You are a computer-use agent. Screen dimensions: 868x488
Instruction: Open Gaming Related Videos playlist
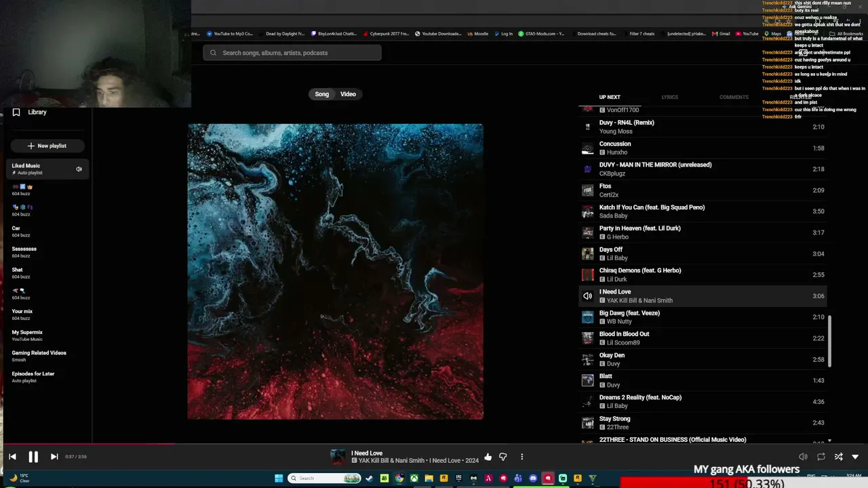click(x=41, y=356)
